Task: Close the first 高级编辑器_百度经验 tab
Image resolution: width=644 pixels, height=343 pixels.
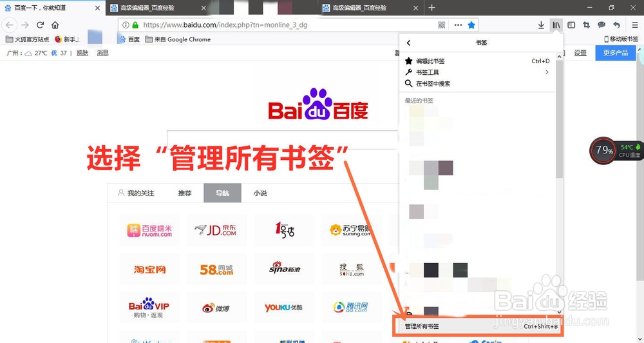Action: click(x=204, y=8)
